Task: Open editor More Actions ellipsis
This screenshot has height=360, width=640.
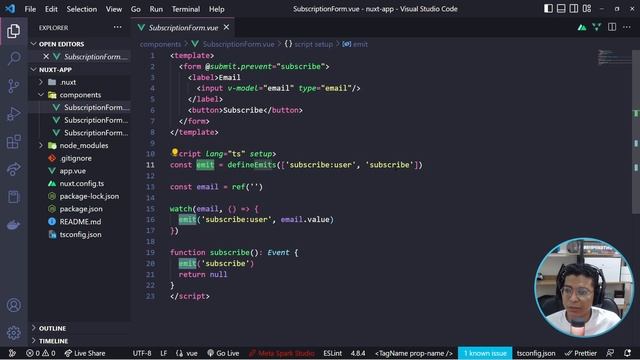Action: click(627, 27)
